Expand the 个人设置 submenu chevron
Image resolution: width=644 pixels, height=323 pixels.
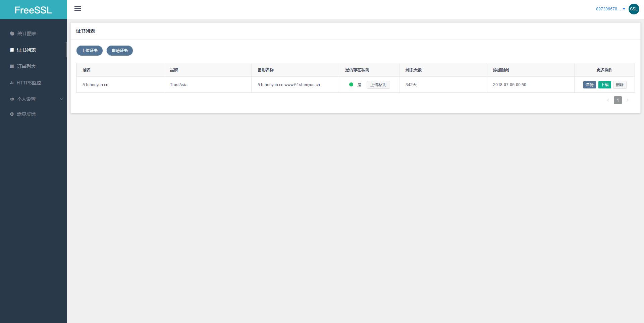coord(61,99)
